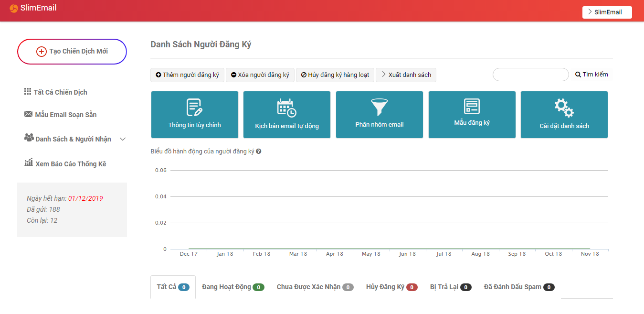This screenshot has width=644, height=314.
Task: Open the Hủy Đăng Ký tab
Action: pyautogui.click(x=391, y=287)
